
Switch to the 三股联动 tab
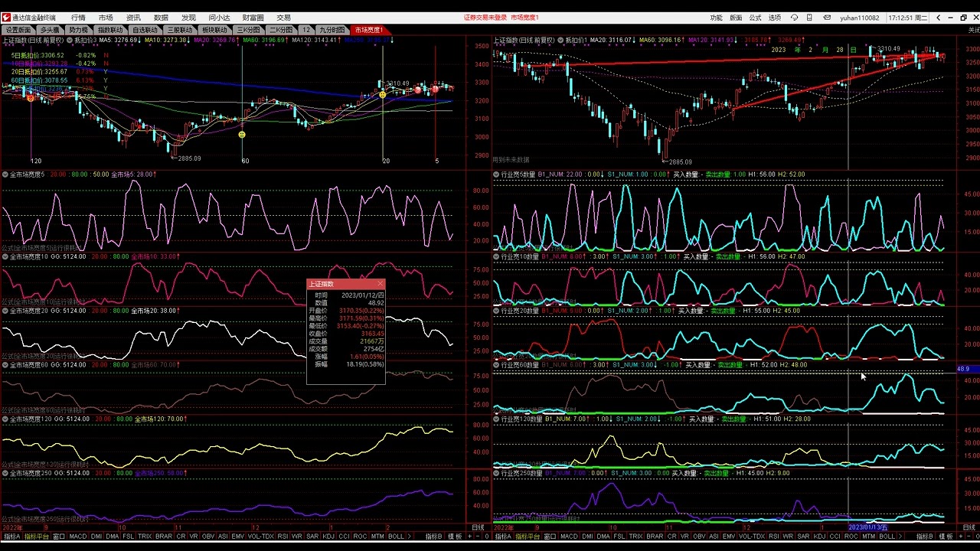point(180,30)
